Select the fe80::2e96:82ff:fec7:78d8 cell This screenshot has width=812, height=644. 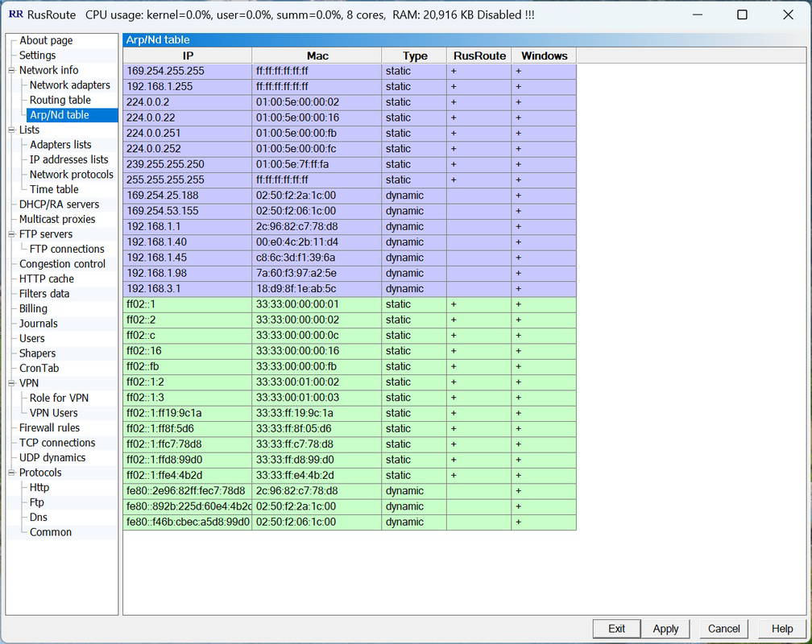188,491
